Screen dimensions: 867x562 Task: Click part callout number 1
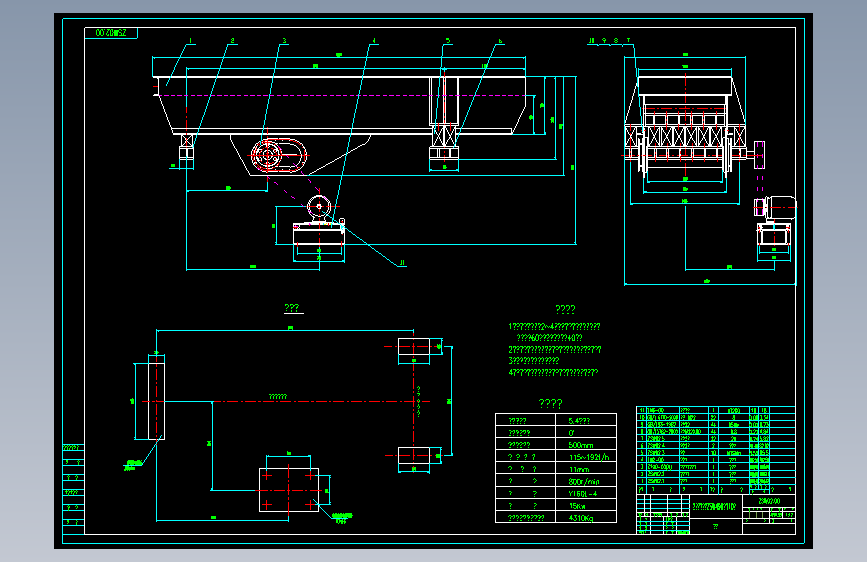[190, 41]
